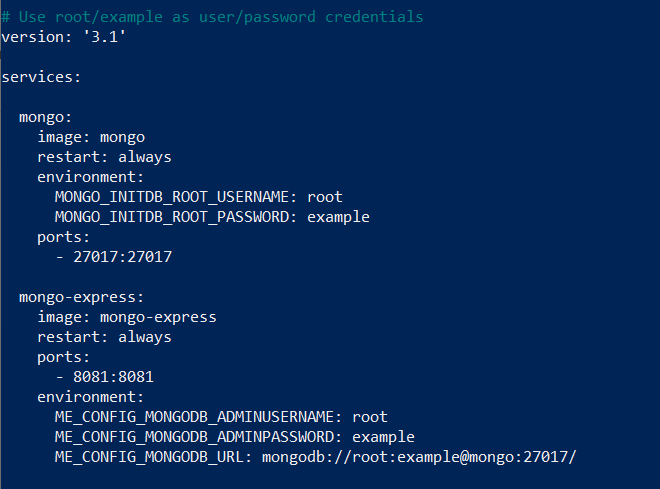This screenshot has height=489, width=660.
Task: Click the image: mongo line
Action: (91, 137)
